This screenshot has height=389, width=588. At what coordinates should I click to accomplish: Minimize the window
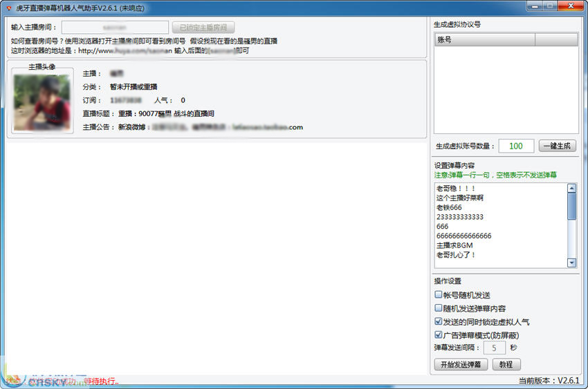(535, 6)
